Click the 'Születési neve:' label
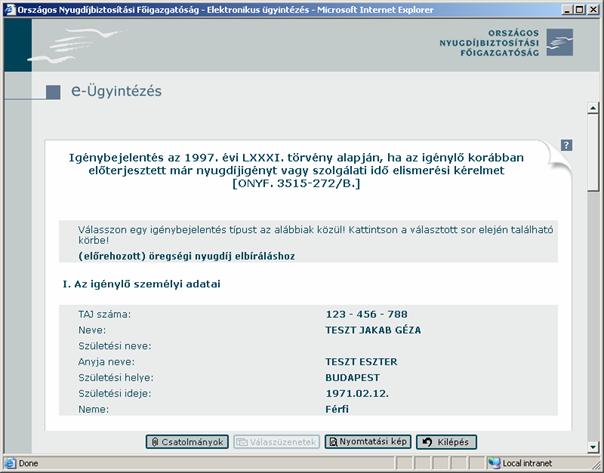 click(115, 346)
